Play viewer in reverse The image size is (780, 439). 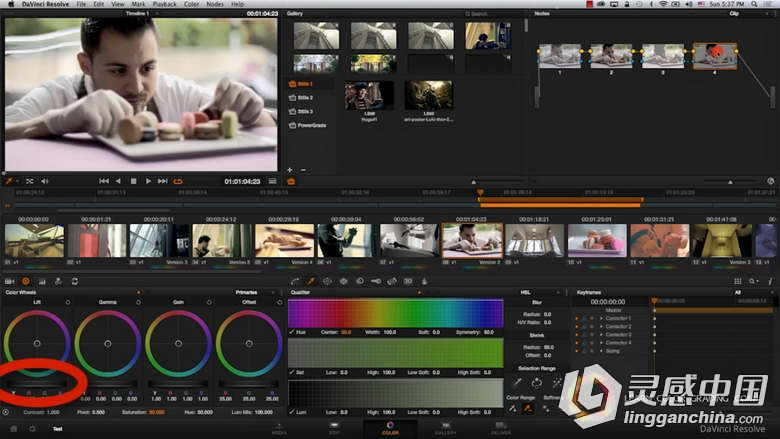click(x=118, y=181)
